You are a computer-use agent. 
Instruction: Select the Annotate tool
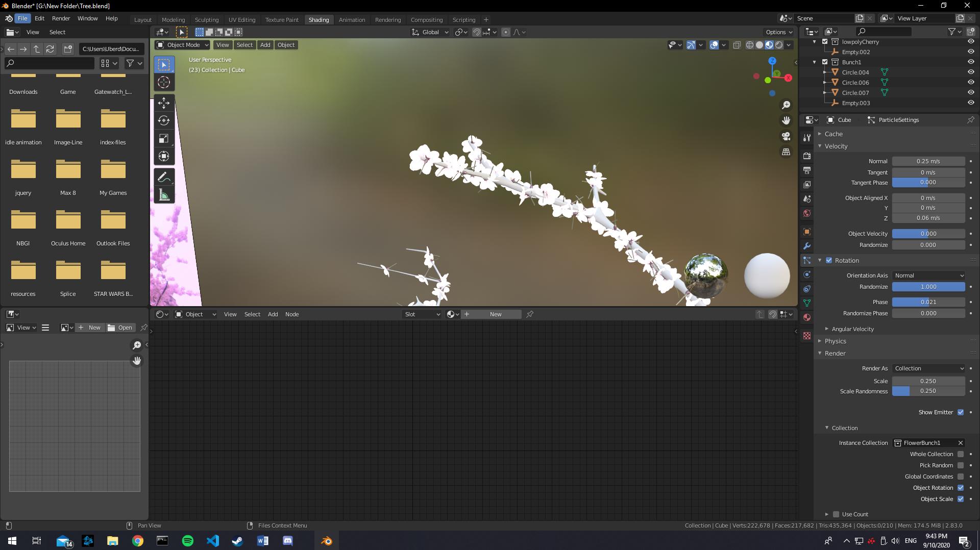tap(164, 177)
